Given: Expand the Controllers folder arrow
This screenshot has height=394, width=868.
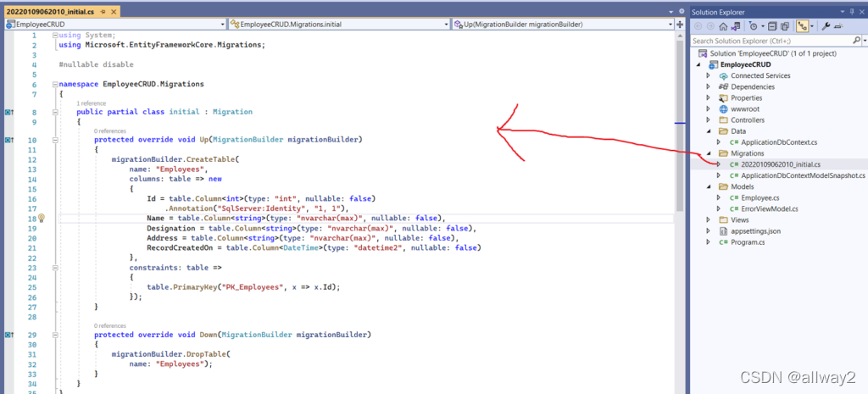Looking at the screenshot, I should 708,120.
